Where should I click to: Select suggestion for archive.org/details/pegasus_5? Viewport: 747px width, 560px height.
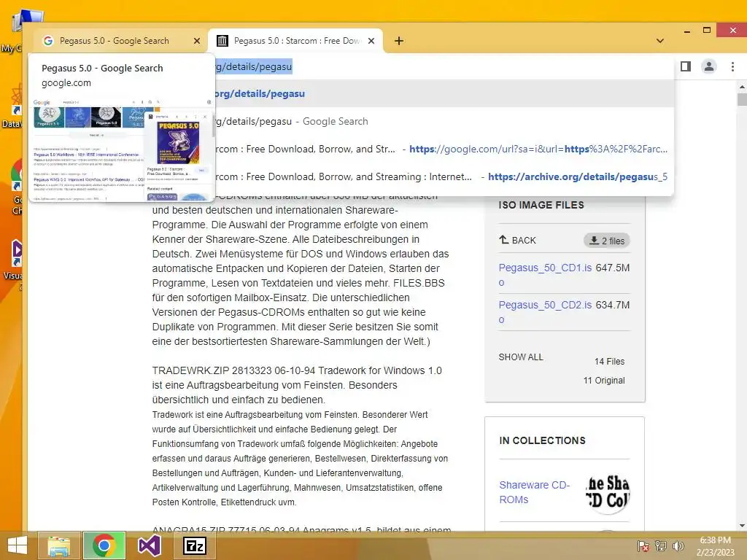[444, 176]
